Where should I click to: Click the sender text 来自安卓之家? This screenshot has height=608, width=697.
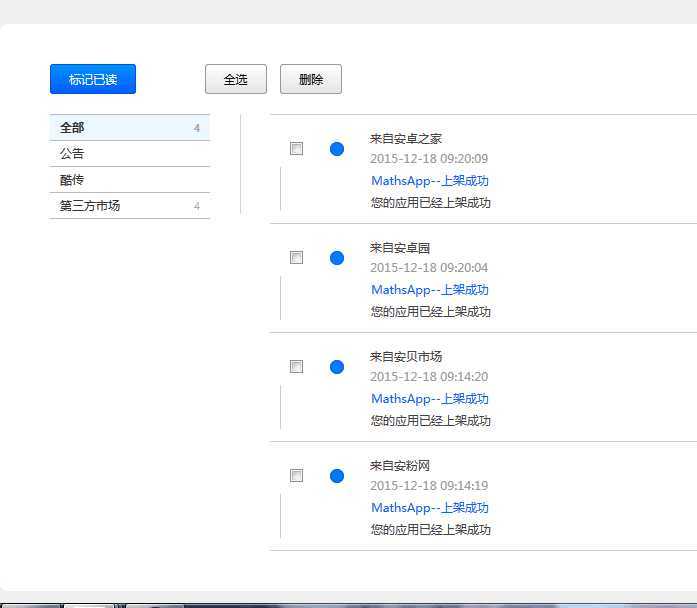click(406, 139)
